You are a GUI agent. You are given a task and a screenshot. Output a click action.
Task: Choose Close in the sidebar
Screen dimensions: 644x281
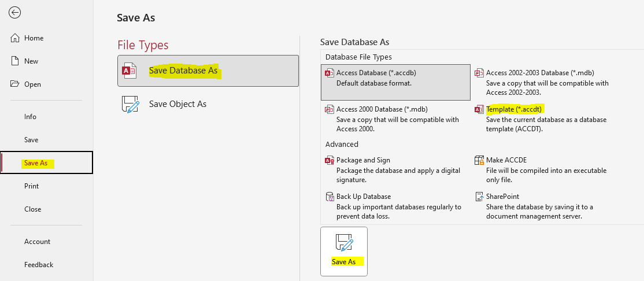pyautogui.click(x=46, y=209)
